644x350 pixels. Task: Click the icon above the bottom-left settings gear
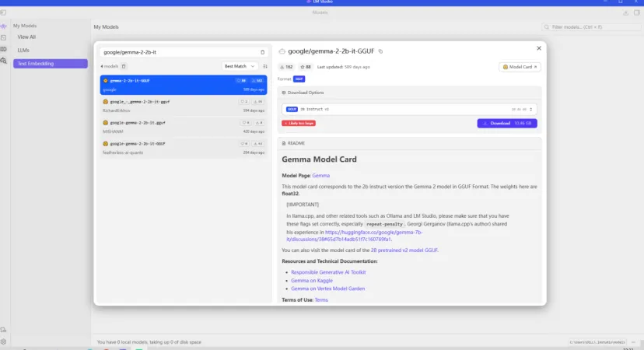click(4, 330)
